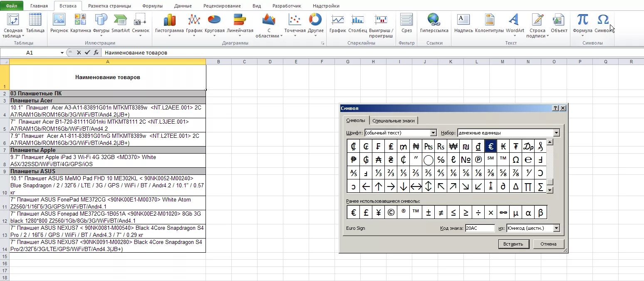The image size is (644, 281).
Task: Insert a График sparkline
Action: [x=337, y=23]
